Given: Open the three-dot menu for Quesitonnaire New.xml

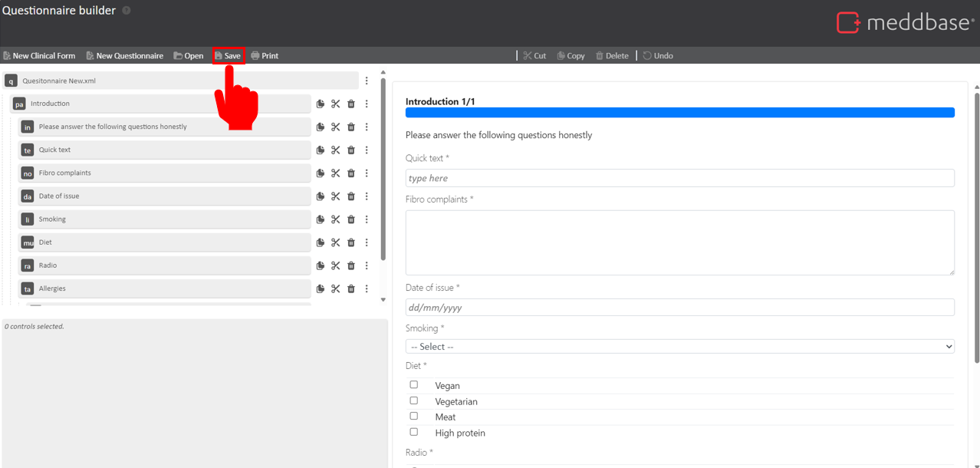Looking at the screenshot, I should [x=367, y=81].
